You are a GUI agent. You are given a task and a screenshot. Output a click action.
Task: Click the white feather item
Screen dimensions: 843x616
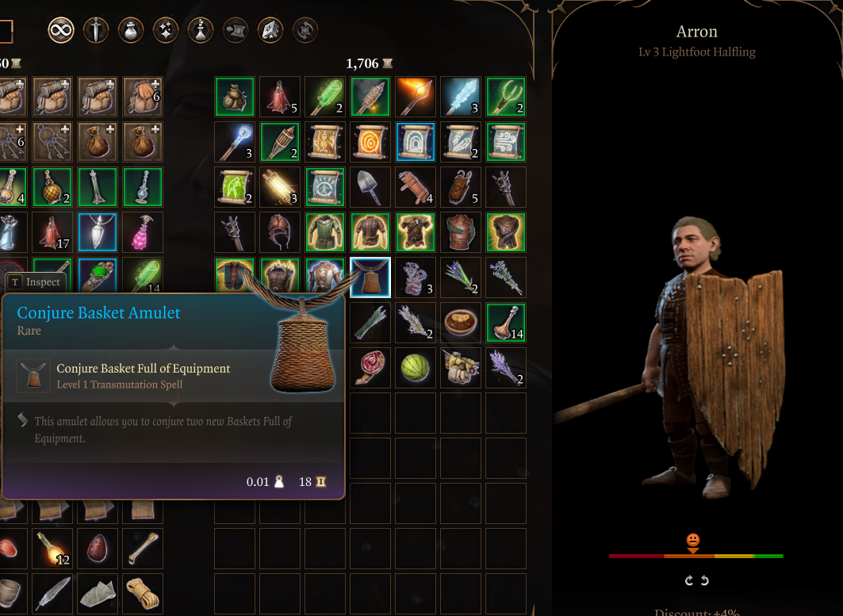click(x=52, y=594)
